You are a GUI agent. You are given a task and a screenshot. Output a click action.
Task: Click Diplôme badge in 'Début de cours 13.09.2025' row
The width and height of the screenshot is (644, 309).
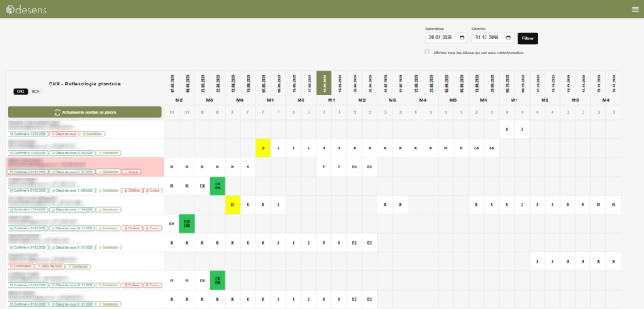click(132, 190)
